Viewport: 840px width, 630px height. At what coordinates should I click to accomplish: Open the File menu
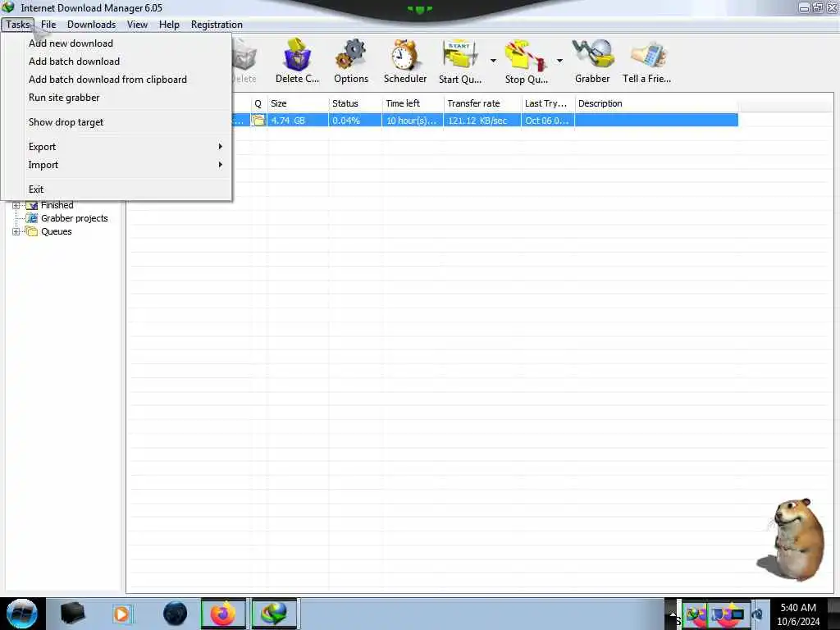point(48,25)
